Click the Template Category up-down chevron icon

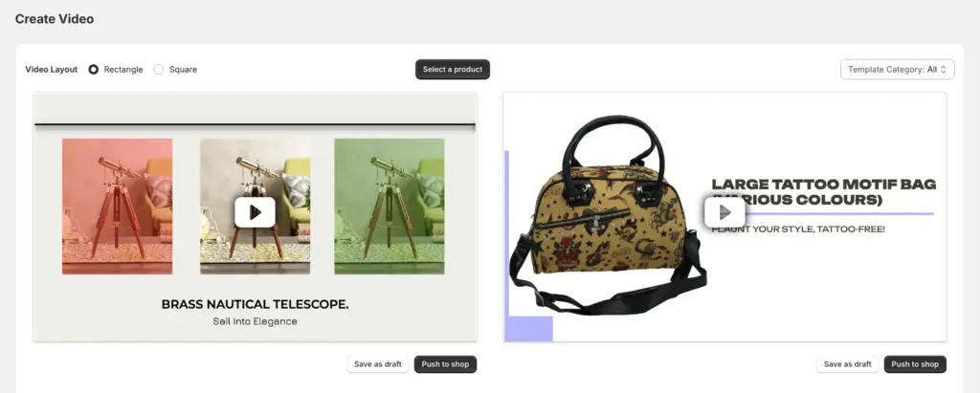[x=943, y=70]
